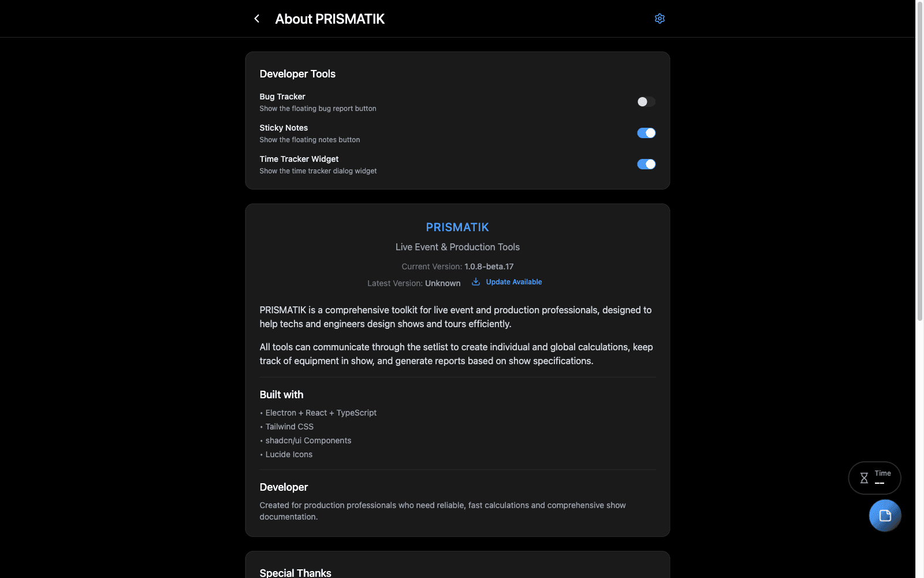This screenshot has height=578, width=924.
Task: Click the Lucide Icons entry
Action: tap(289, 454)
